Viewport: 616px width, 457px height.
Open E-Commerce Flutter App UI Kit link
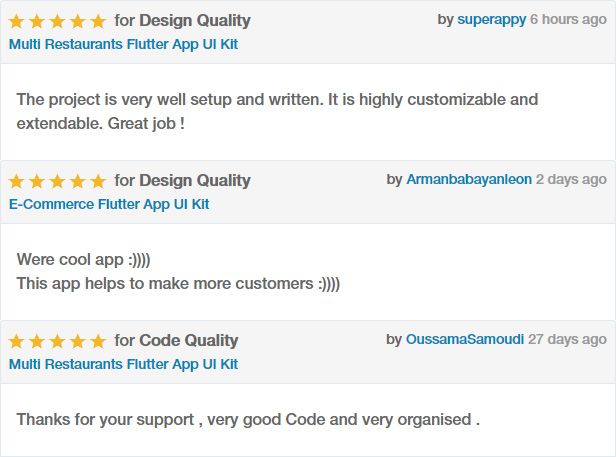click(109, 204)
